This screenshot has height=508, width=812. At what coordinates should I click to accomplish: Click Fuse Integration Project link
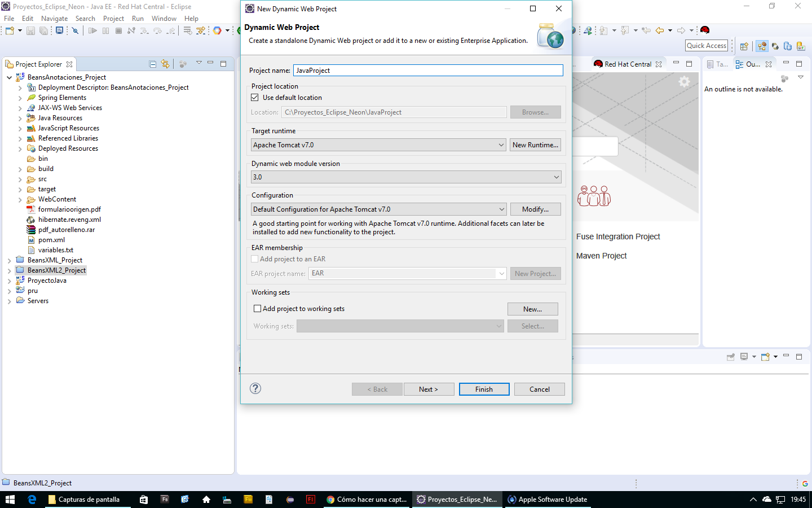(618, 237)
